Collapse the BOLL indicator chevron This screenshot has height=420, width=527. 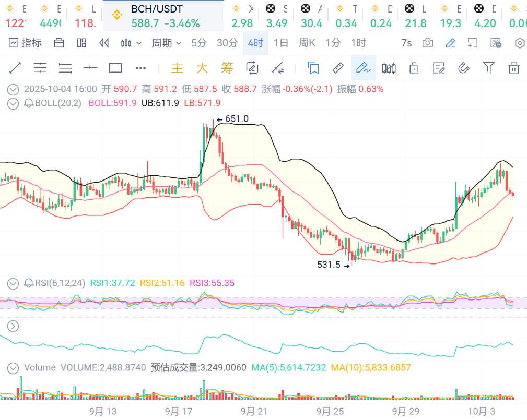pyautogui.click(x=13, y=103)
